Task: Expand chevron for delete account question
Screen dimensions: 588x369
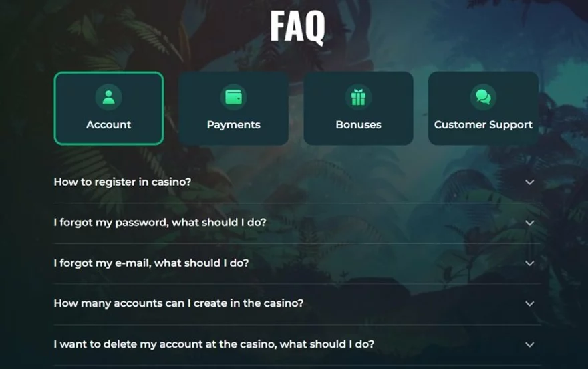Action: point(529,345)
